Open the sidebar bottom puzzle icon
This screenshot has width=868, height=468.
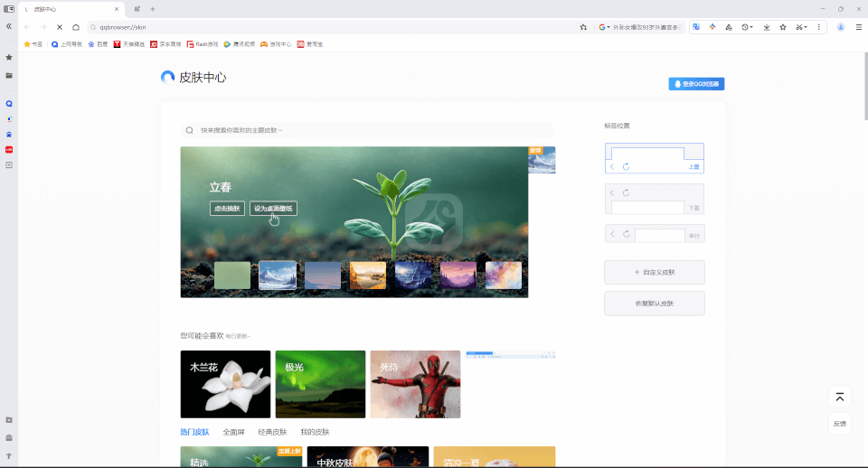pyautogui.click(x=9, y=420)
